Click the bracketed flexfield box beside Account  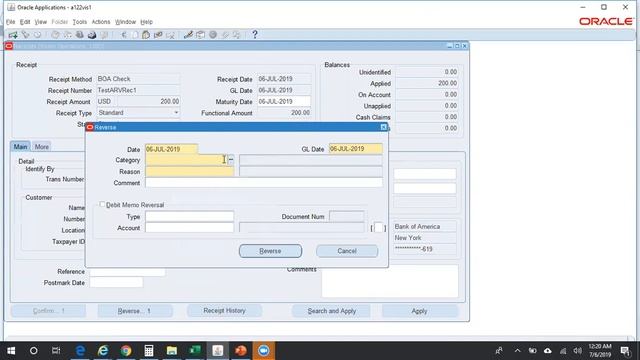coord(378,228)
